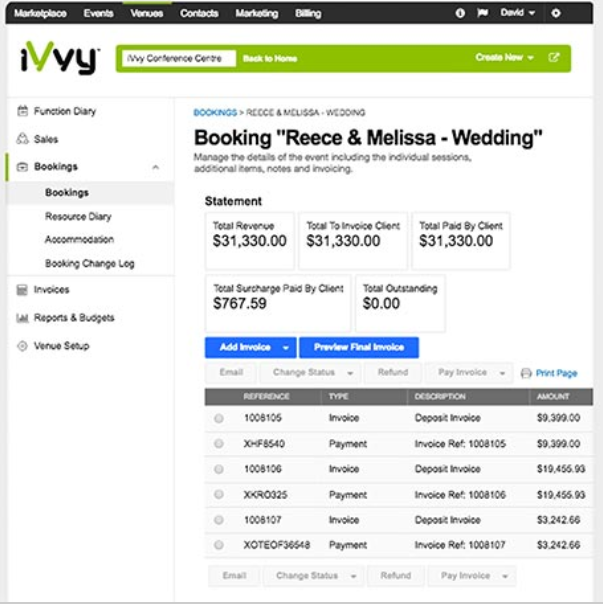Select radio button for invoice 1008105

click(x=219, y=418)
